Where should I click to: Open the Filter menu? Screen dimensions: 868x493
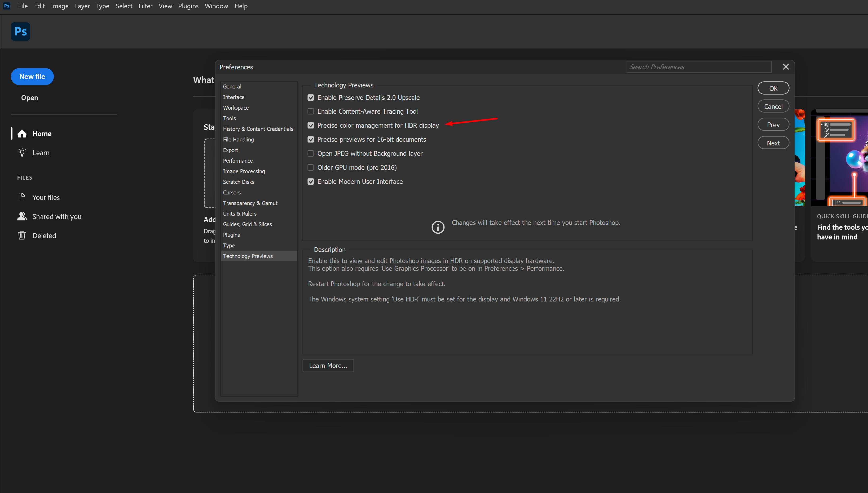click(146, 6)
